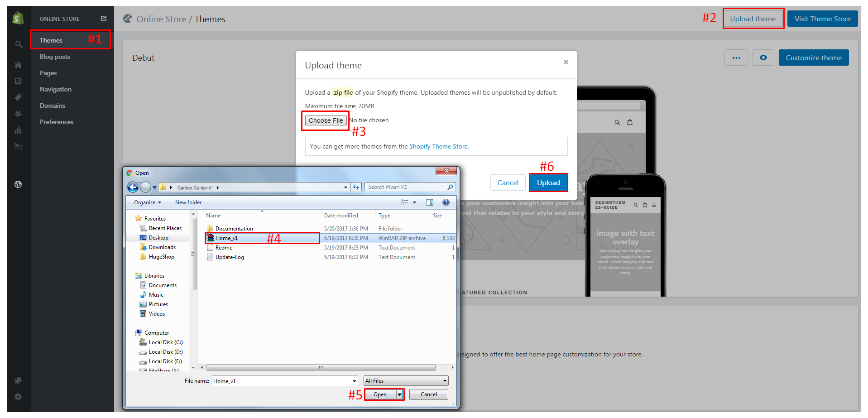Viewport: 868px width, 418px height.
Task: Open Discounts scissors icon in sidebar
Action: pyautogui.click(x=18, y=146)
